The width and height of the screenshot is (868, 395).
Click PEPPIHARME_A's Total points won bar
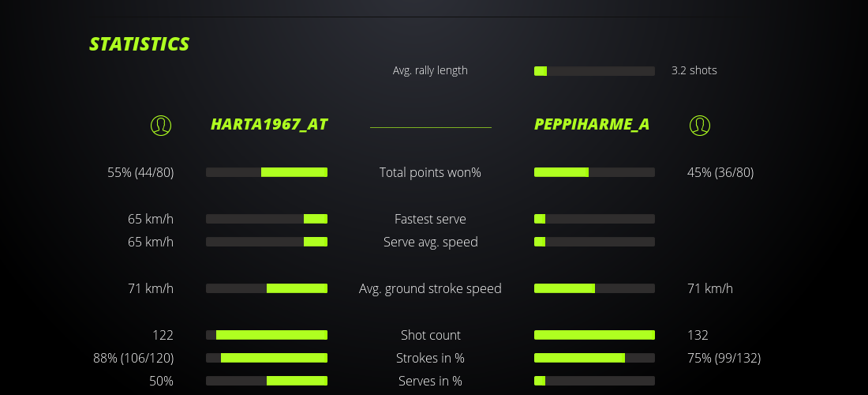(x=594, y=172)
